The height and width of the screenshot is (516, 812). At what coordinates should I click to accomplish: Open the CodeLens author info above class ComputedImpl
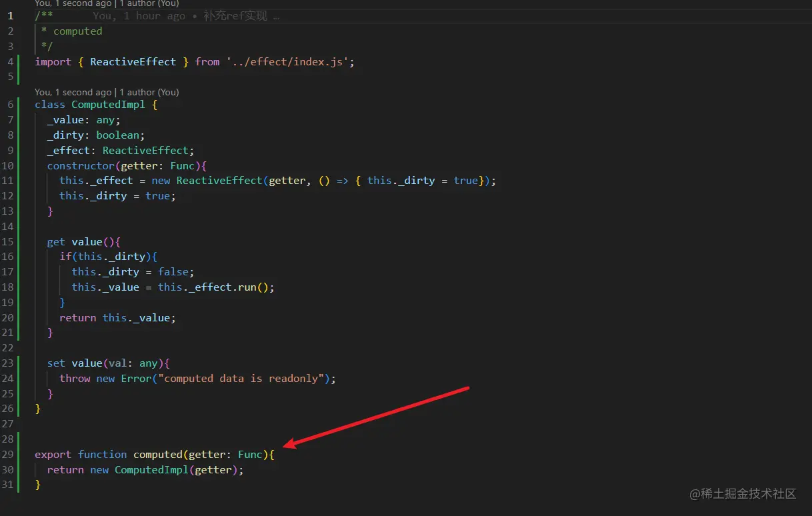(107, 92)
